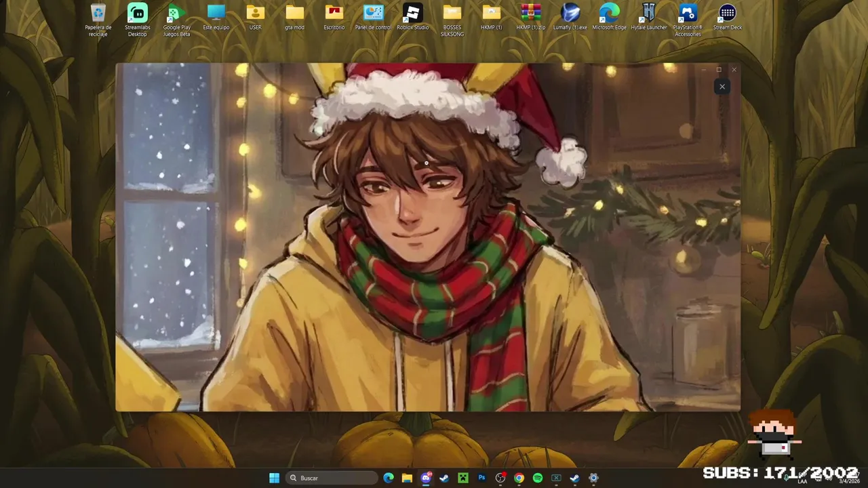868x488 pixels.
Task: Minimize the image viewer window
Action: (704, 69)
